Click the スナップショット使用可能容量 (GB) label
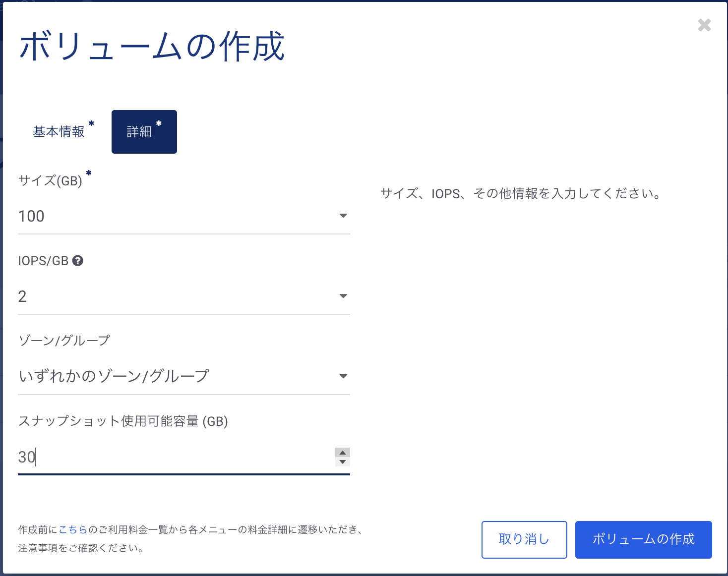The width and height of the screenshot is (728, 576). tap(123, 421)
